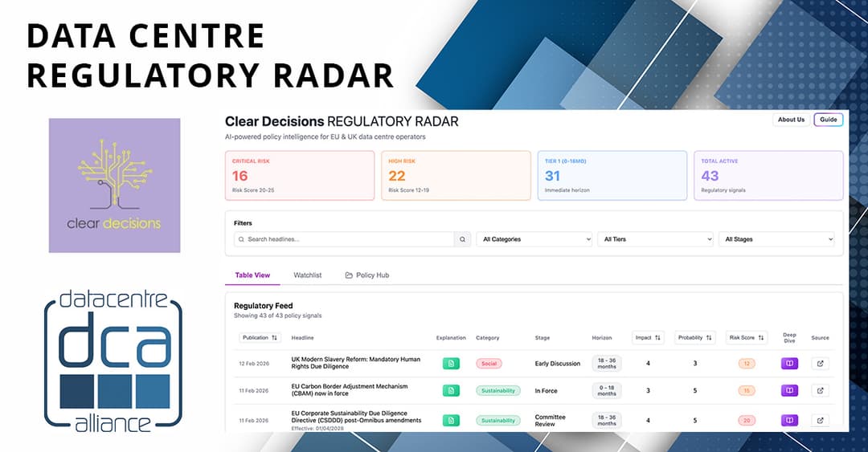Image resolution: width=868 pixels, height=452 pixels.
Task: Click the Social category badge
Action: (489, 364)
